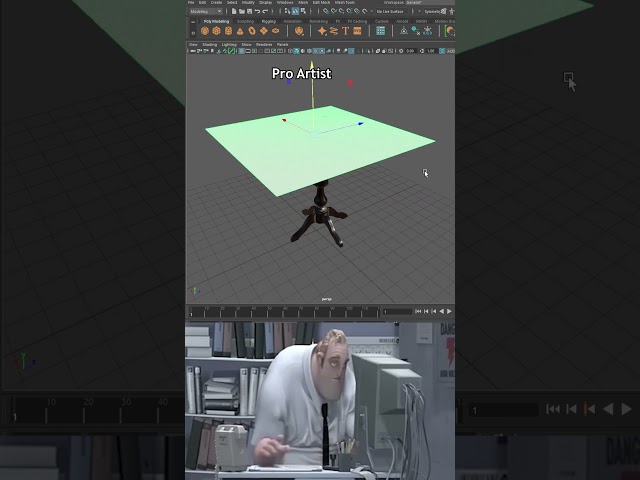
Task: Click frame 50 on the time slider
Action: point(269,312)
